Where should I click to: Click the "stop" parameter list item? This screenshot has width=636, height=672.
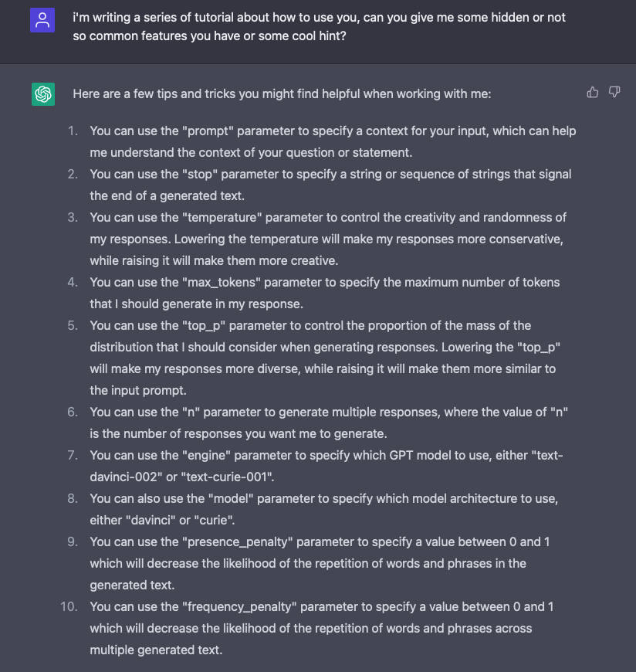pos(330,185)
